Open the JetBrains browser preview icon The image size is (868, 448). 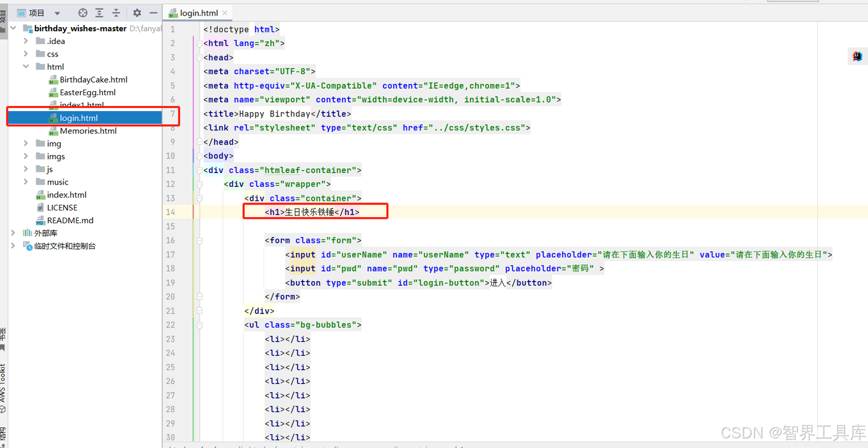(x=857, y=56)
